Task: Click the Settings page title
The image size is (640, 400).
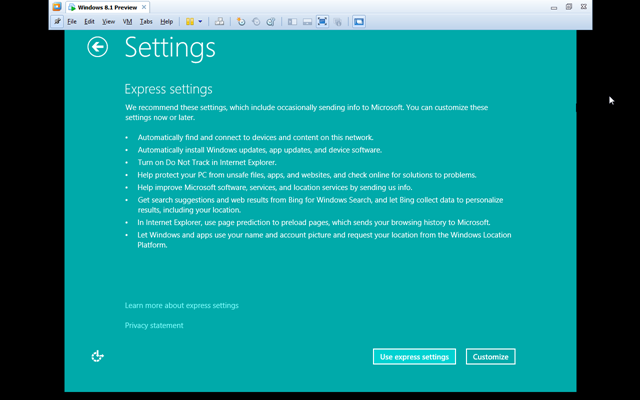Action: [x=170, y=48]
